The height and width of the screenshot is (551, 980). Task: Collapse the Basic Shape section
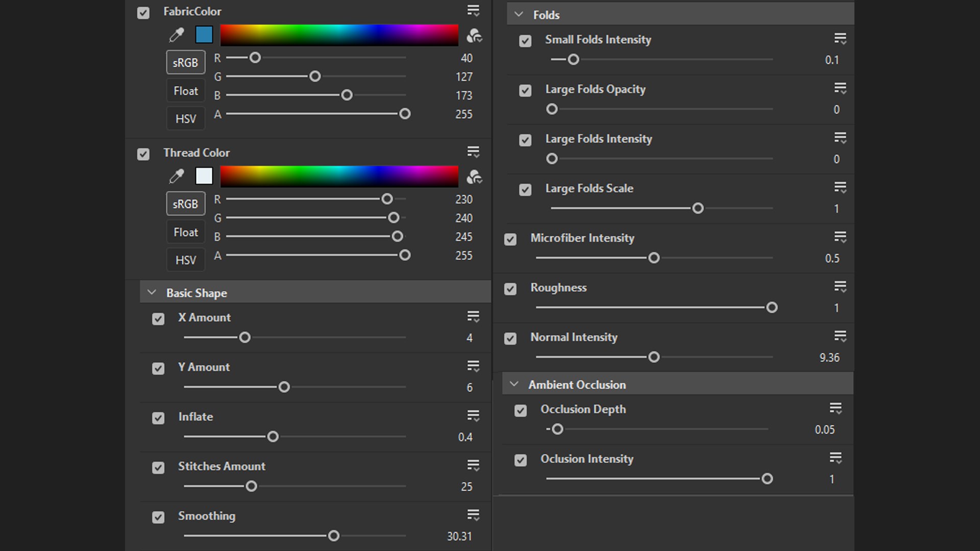(x=152, y=293)
